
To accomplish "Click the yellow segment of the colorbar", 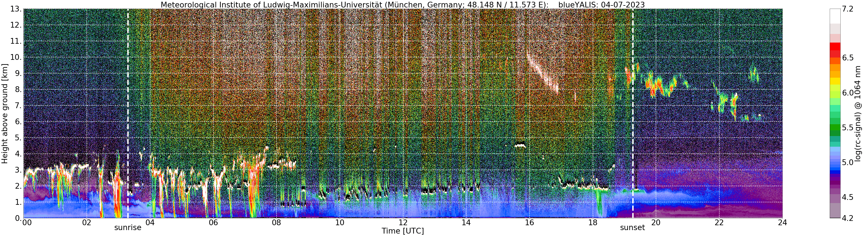I will coord(835,81).
